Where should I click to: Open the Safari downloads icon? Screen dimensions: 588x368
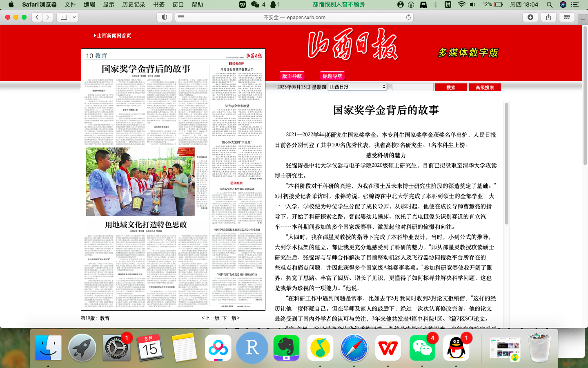[x=530, y=17]
